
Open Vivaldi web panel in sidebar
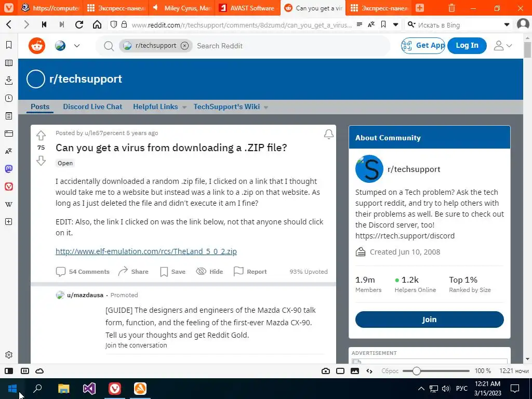pos(9,187)
